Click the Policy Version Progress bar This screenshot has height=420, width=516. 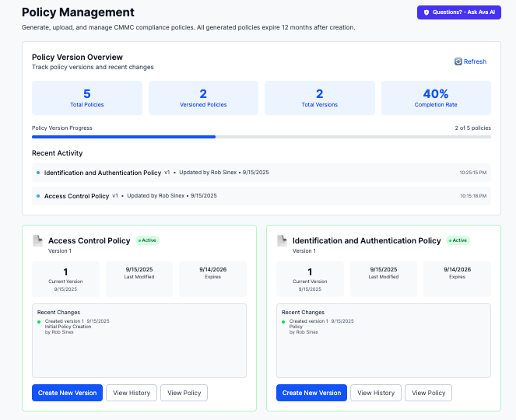(x=262, y=137)
